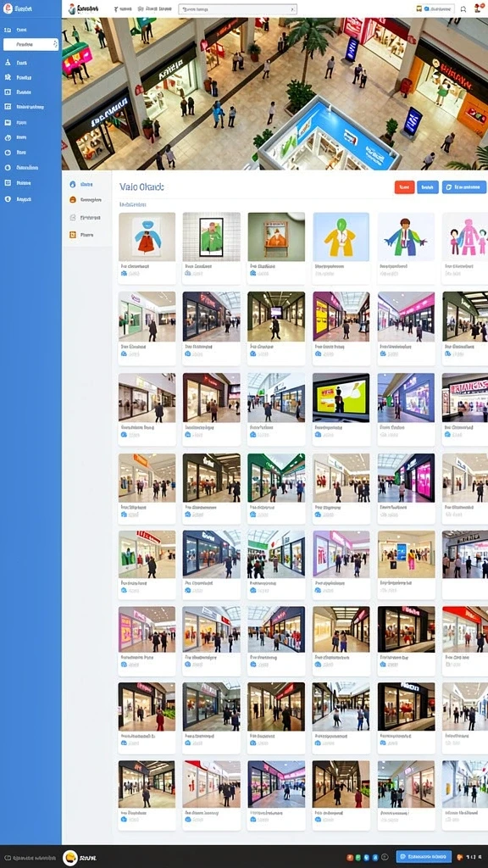The image size is (488, 868).
Task: Open the thumbnail with orange figure on green wall
Action: pyautogui.click(x=276, y=237)
